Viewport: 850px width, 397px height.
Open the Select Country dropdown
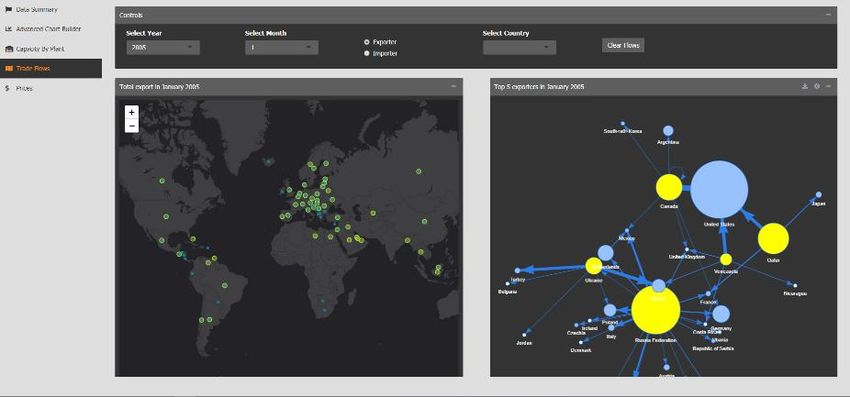(x=519, y=47)
